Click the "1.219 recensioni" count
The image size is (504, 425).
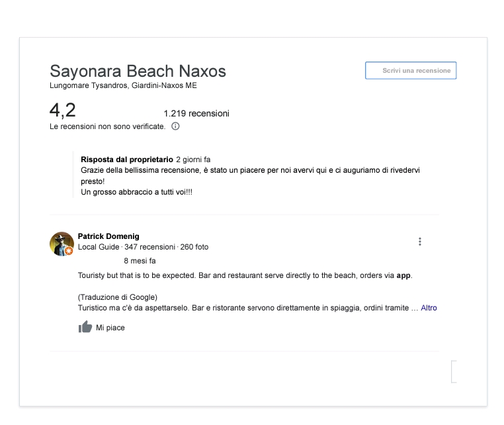click(x=196, y=113)
